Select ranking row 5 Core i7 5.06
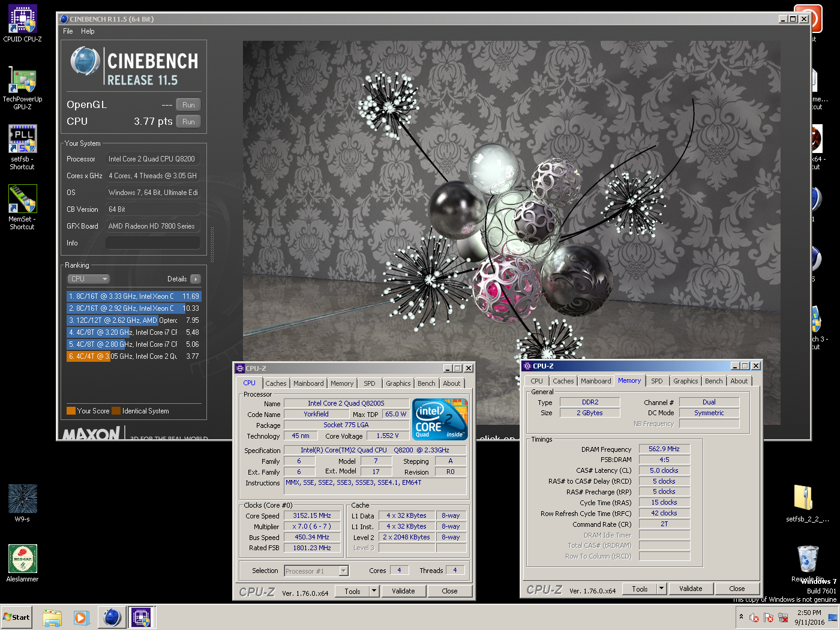The height and width of the screenshot is (630, 840). click(x=134, y=344)
